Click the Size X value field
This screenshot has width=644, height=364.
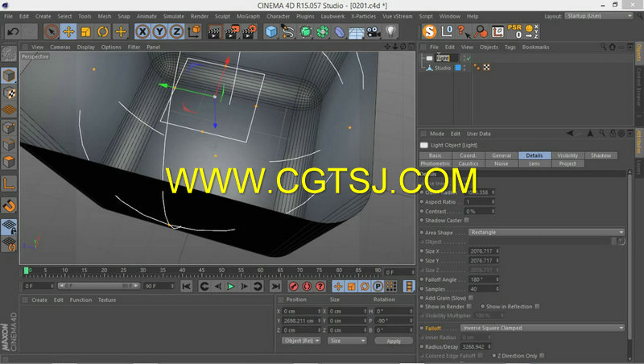point(481,251)
